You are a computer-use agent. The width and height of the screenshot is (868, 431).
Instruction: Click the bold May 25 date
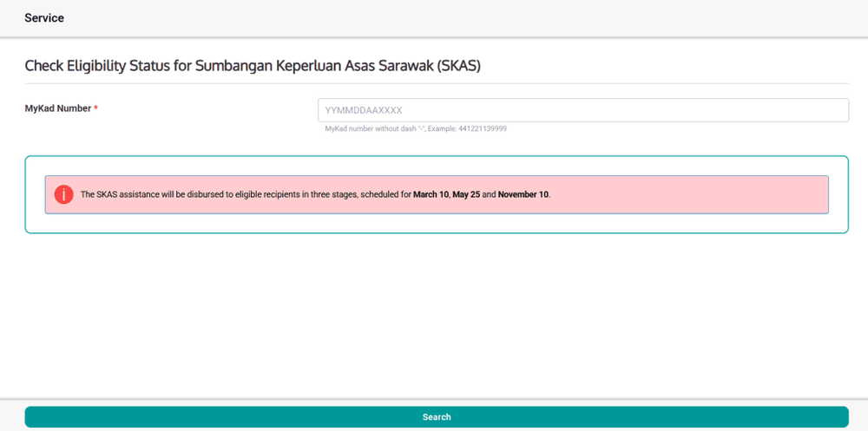[x=467, y=195]
